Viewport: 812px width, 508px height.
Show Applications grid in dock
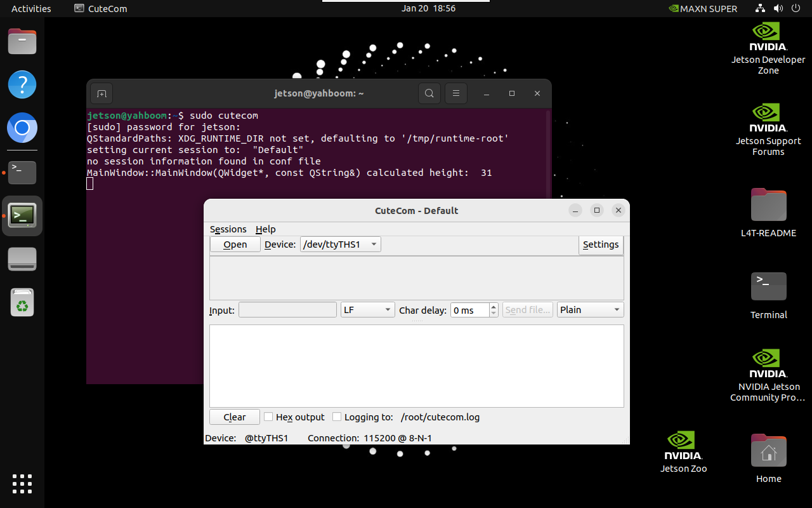pos(22,484)
